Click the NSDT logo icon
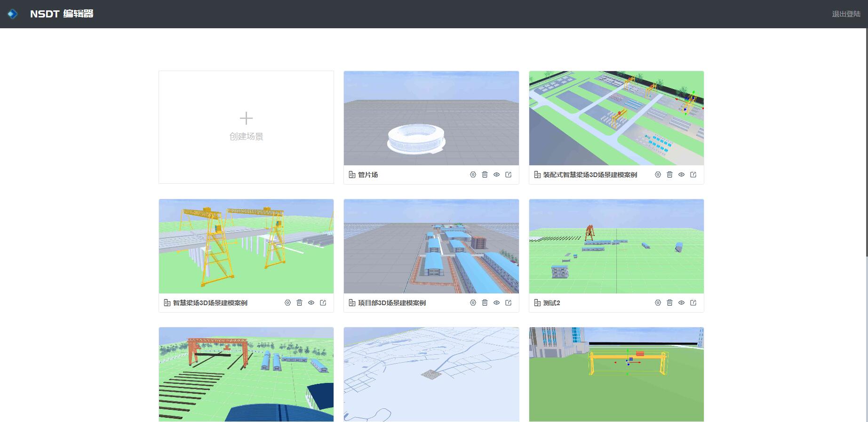Image resolution: width=868 pixels, height=422 pixels. tap(13, 14)
